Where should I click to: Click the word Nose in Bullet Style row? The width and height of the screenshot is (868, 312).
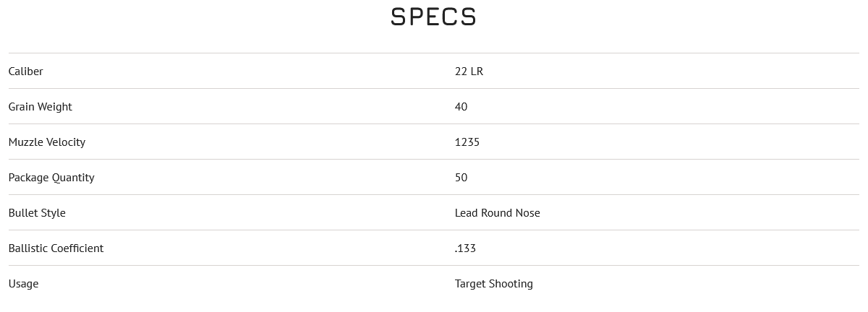[x=527, y=212]
